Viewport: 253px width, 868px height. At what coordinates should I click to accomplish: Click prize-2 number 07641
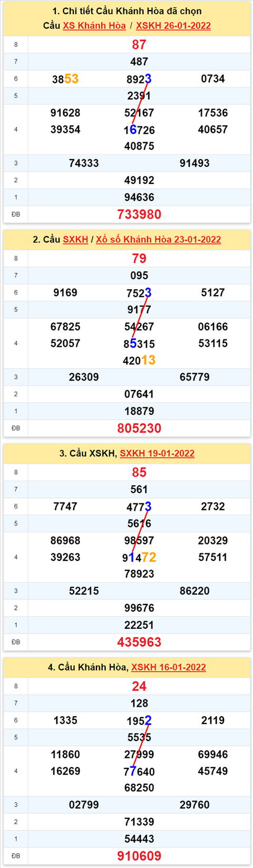point(139,394)
